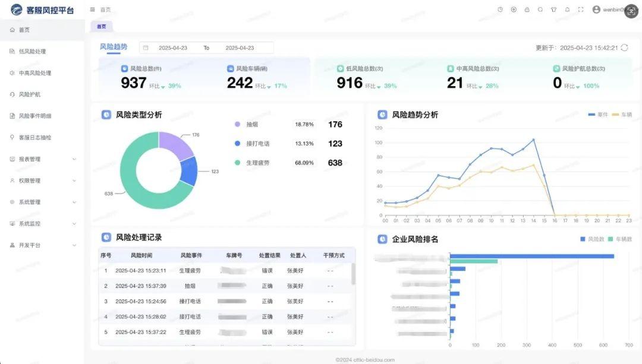Open 风险事件明细 in the sidebar
Image resolution: width=642 pixels, height=364 pixels.
point(42,116)
